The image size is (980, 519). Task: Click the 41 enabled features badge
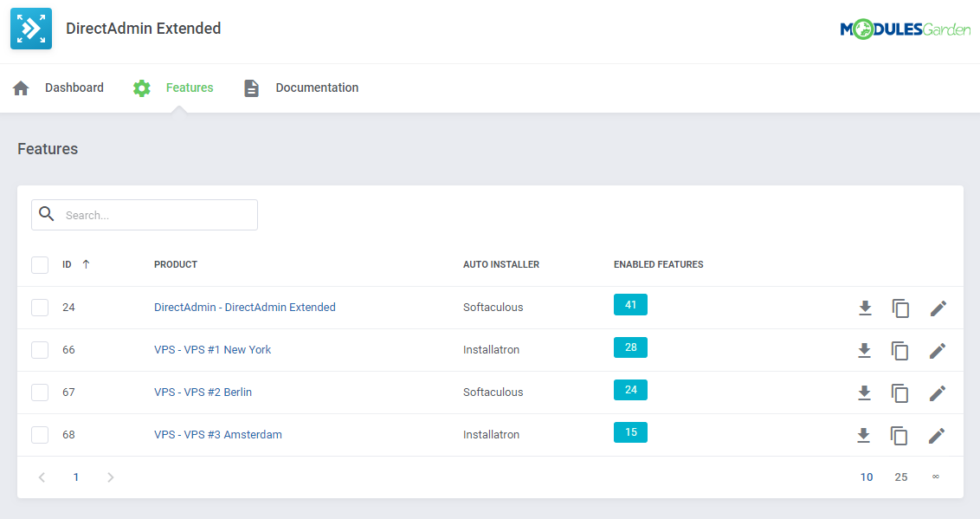[x=630, y=304]
